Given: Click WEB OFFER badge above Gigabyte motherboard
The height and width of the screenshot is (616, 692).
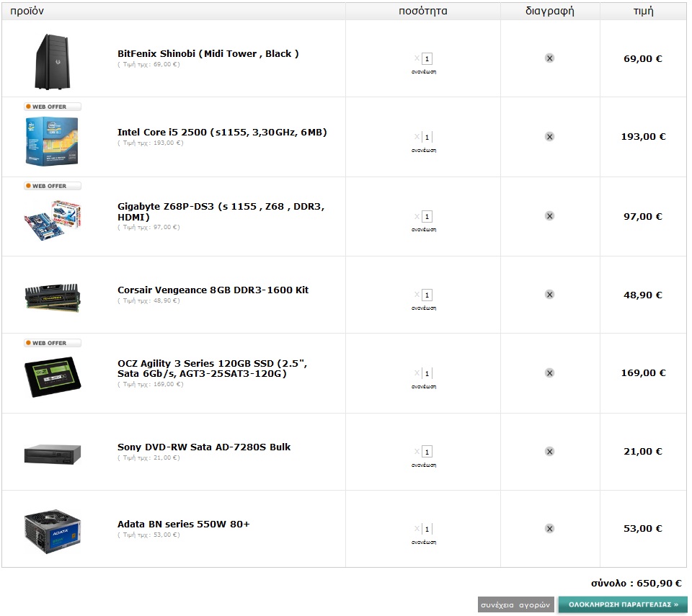Looking at the screenshot, I should click(x=53, y=186).
